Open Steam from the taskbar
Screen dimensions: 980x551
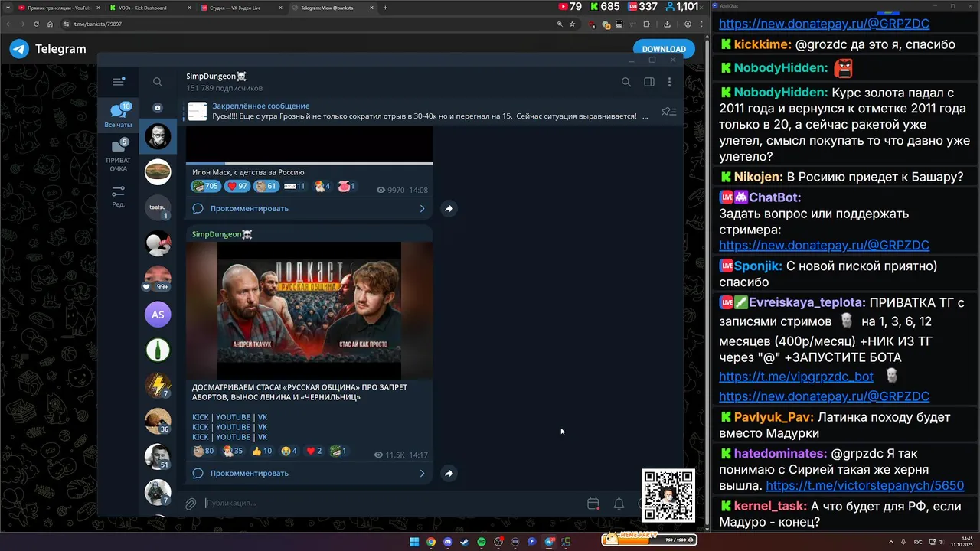click(x=465, y=542)
